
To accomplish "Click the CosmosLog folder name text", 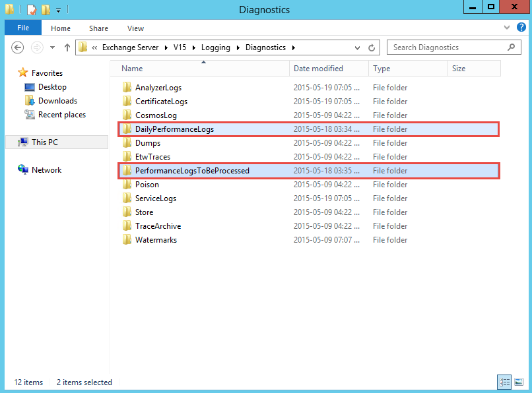I will pyautogui.click(x=156, y=115).
